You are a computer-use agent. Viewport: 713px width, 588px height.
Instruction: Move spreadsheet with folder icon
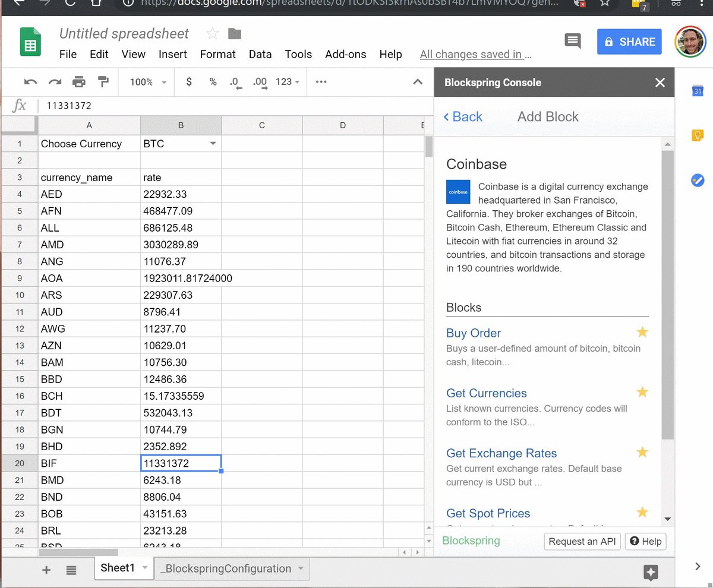coord(235,34)
